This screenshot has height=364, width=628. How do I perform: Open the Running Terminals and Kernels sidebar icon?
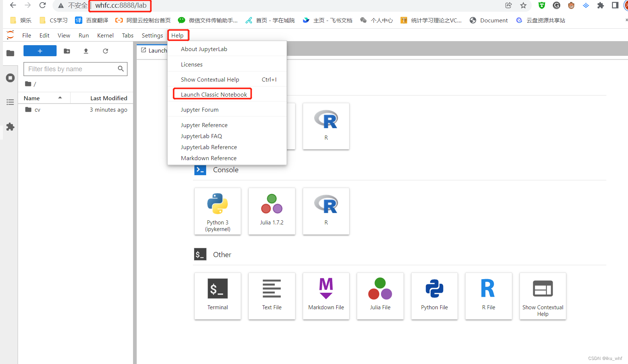(x=10, y=78)
